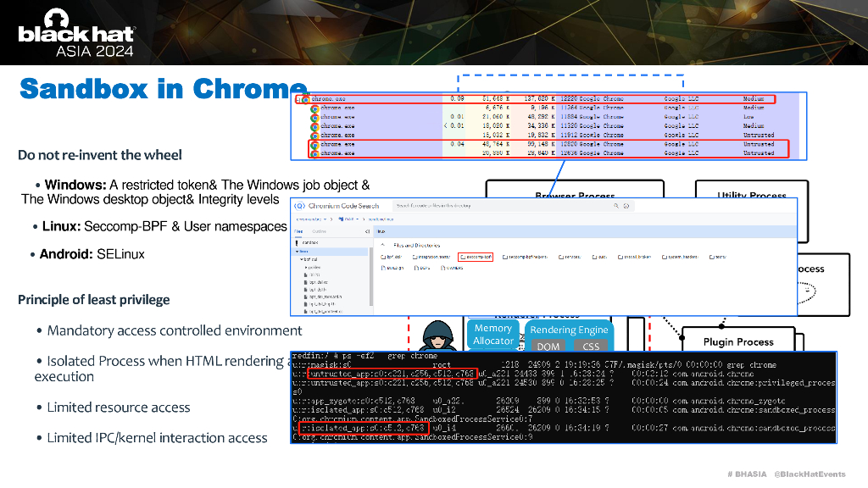Screen dimensions: 868x488
Task: Click the 'Do not re-invent the wheel' heading
Action: click(x=100, y=155)
